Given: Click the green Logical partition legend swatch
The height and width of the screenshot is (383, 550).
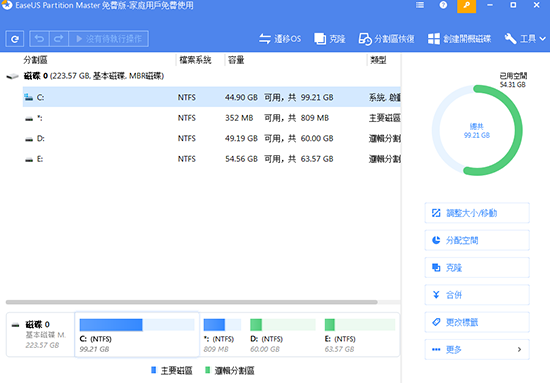Looking at the screenshot, I should (x=207, y=370).
